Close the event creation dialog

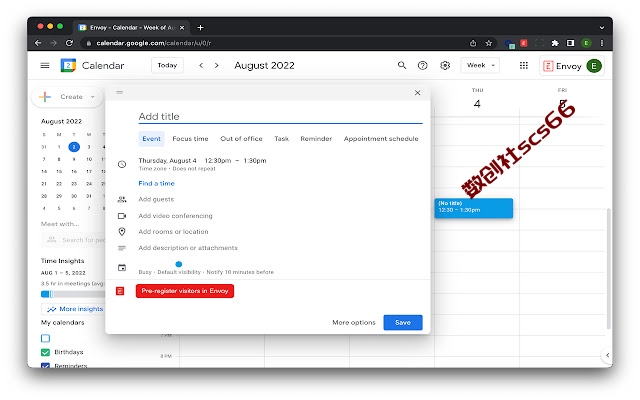point(418,93)
